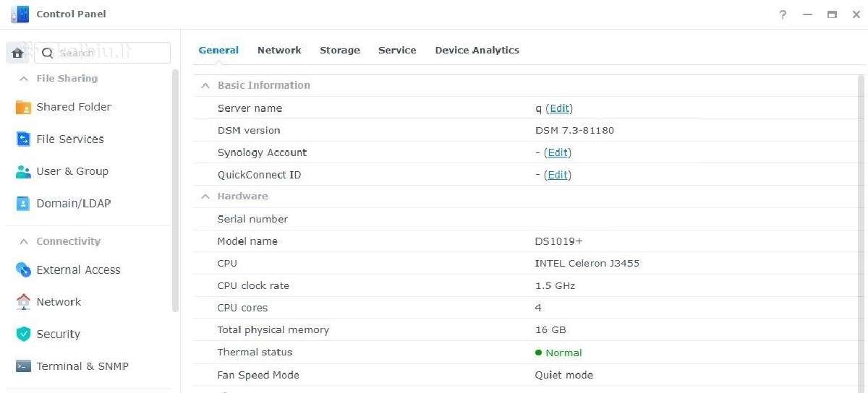Open the help question mark icon
868x393 pixels.
[783, 14]
